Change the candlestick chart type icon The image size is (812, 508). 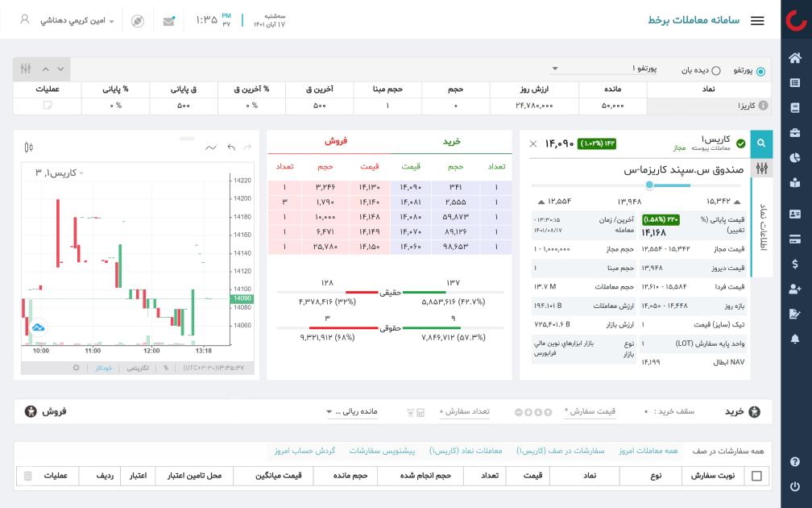[29, 147]
